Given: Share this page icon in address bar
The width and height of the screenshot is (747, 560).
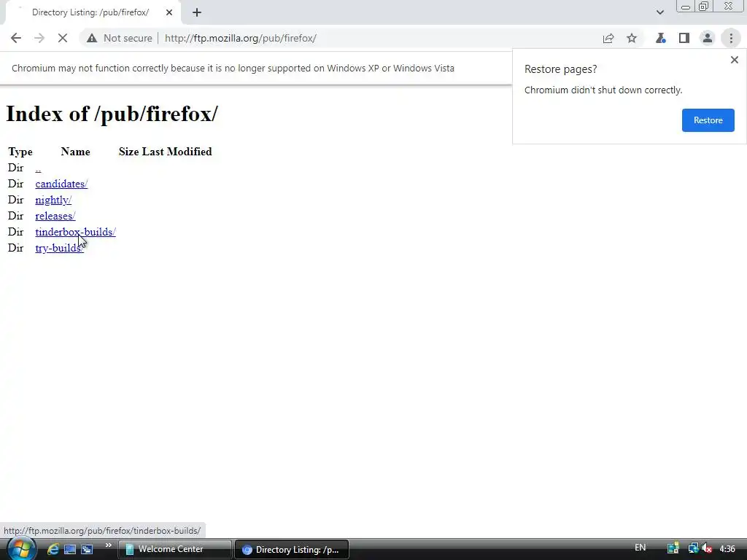Looking at the screenshot, I should tap(608, 38).
